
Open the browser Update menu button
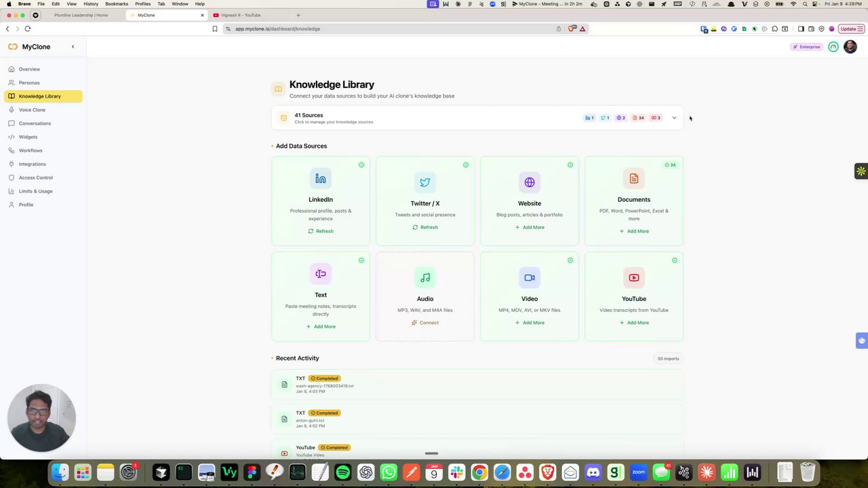click(850, 28)
